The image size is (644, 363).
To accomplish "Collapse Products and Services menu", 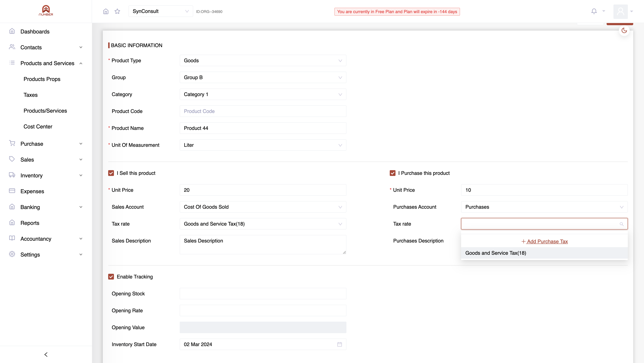I will 46,63.
